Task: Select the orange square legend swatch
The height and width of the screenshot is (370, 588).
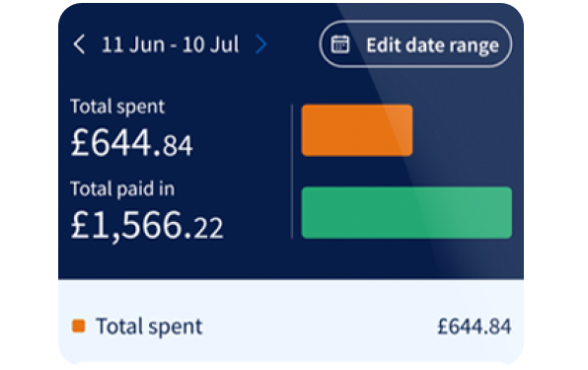Action: pyautogui.click(x=78, y=326)
